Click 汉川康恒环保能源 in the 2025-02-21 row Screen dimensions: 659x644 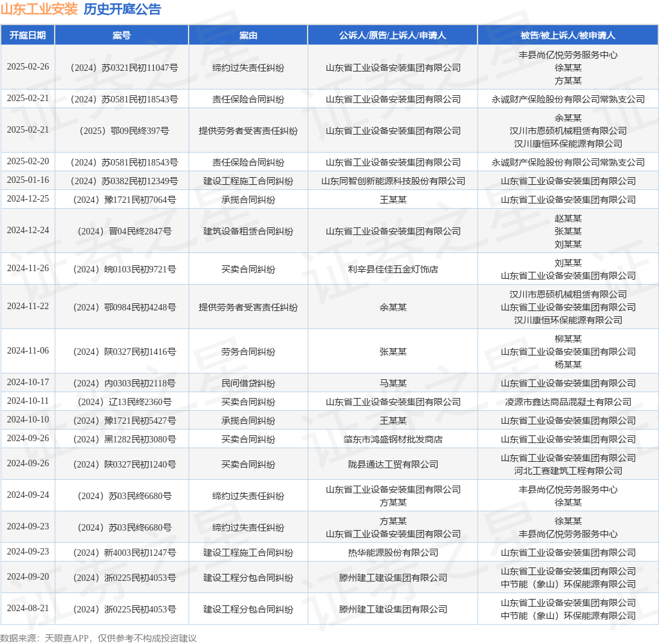[x=568, y=144]
